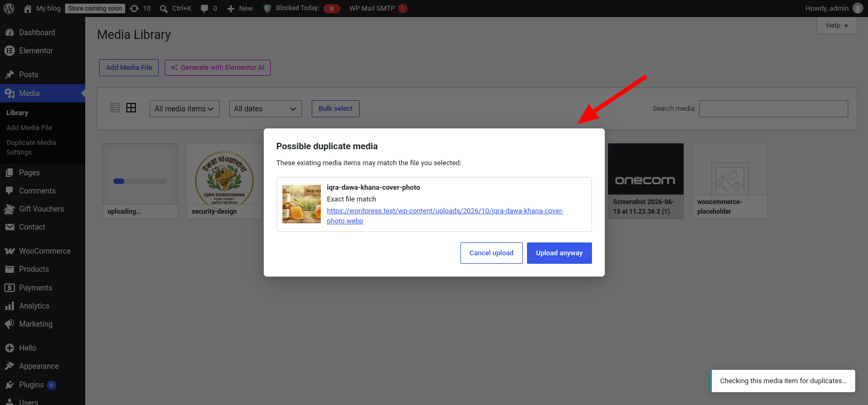Click WP Mail SMTP alert badge
This screenshot has height=405, width=868.
(x=403, y=9)
